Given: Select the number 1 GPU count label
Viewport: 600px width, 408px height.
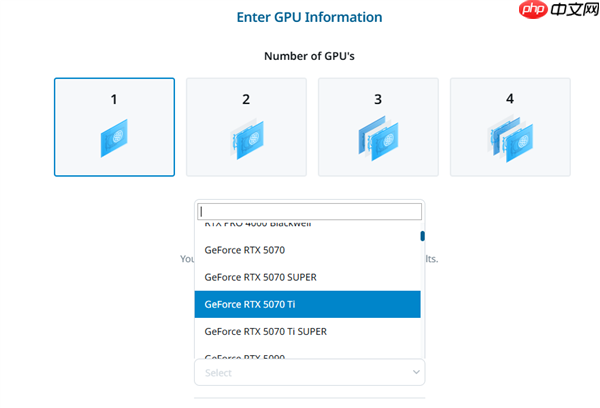Looking at the screenshot, I should tap(114, 99).
